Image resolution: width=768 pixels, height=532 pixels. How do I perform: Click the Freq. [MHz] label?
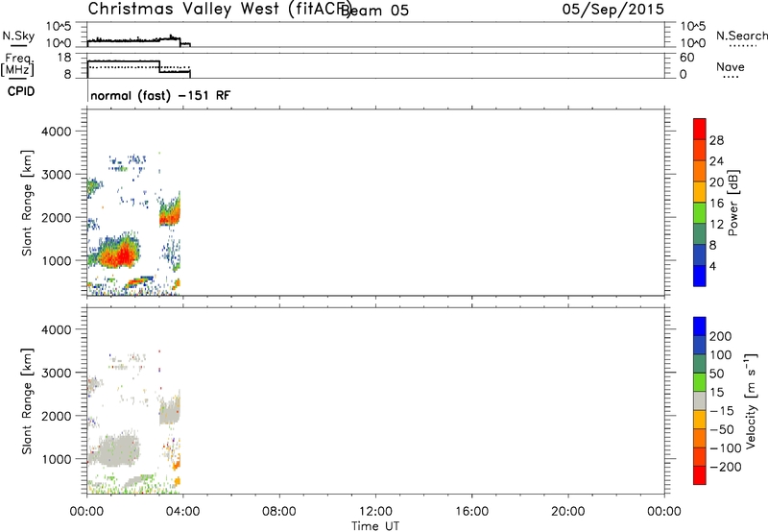tap(17, 64)
